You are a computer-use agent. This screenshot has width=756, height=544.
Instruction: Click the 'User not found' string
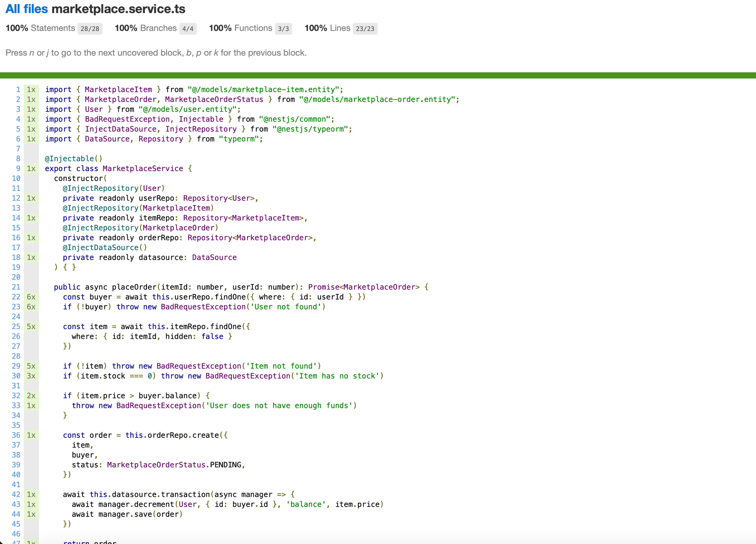(285, 307)
